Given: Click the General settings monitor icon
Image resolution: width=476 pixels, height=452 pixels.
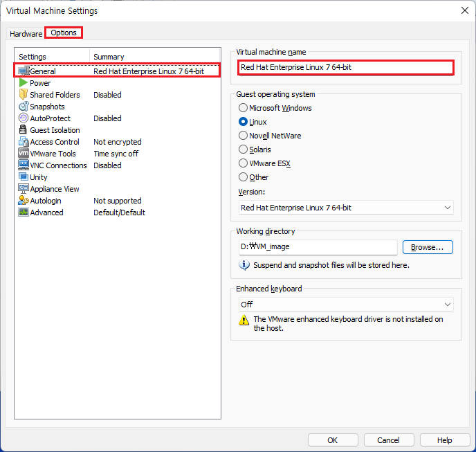Looking at the screenshot, I should tap(24, 71).
